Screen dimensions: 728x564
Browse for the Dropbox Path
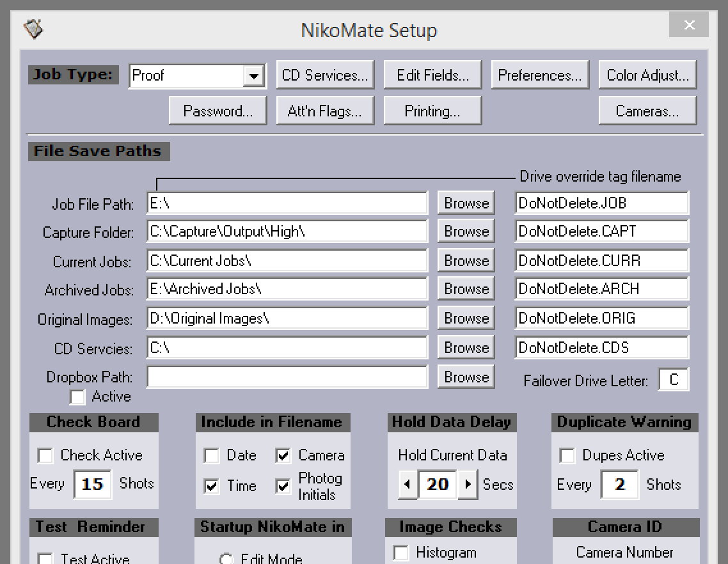pos(466,377)
